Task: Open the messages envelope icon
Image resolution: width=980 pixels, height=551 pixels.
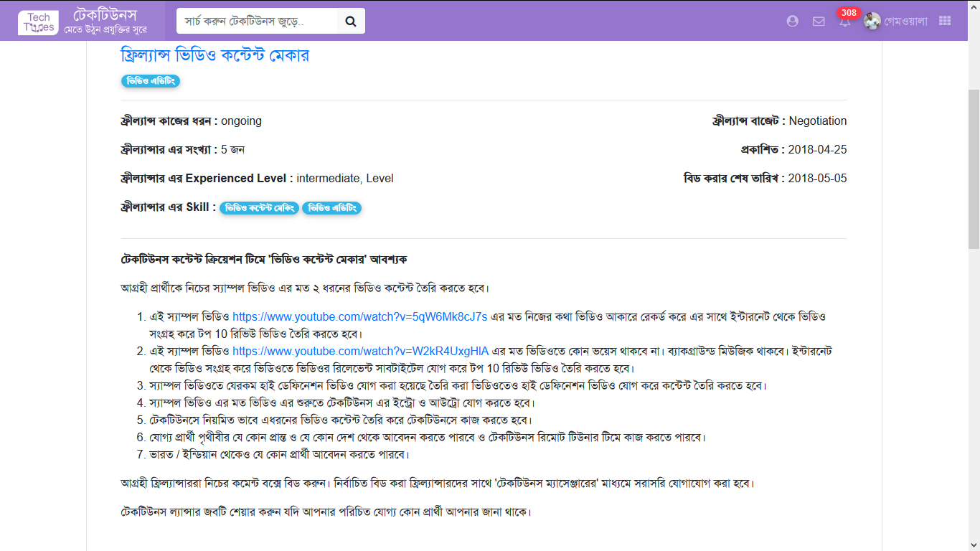Action: [x=819, y=21]
